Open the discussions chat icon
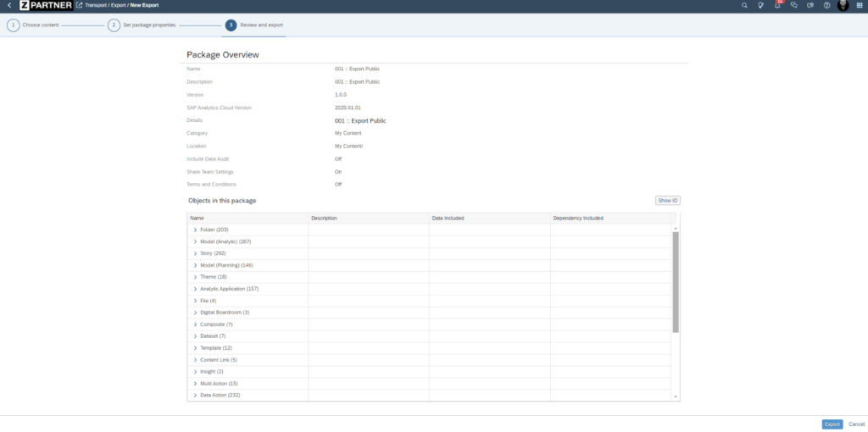Image resolution: width=868 pixels, height=432 pixels. 793,5
